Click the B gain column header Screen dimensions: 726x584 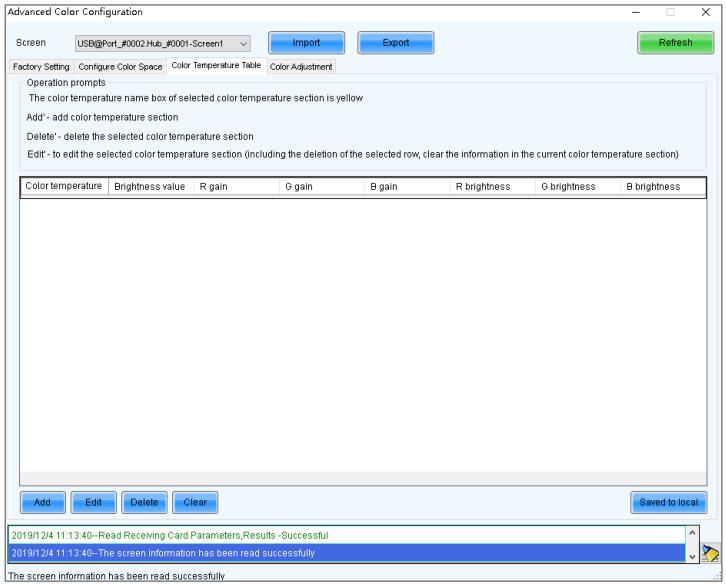pyautogui.click(x=407, y=187)
